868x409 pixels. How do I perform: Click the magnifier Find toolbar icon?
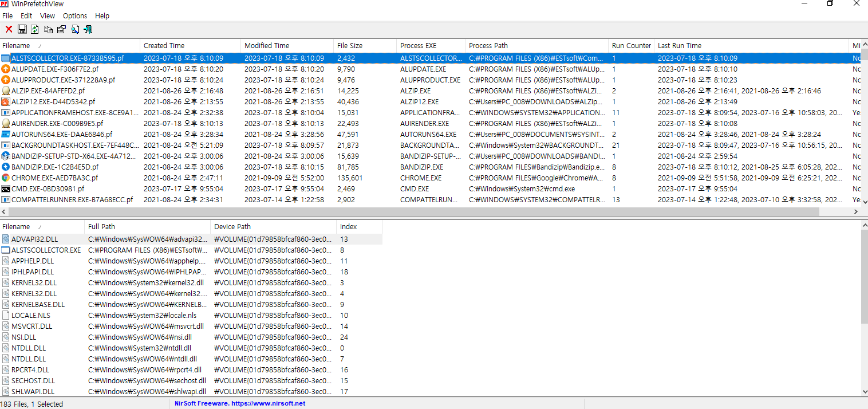(74, 29)
